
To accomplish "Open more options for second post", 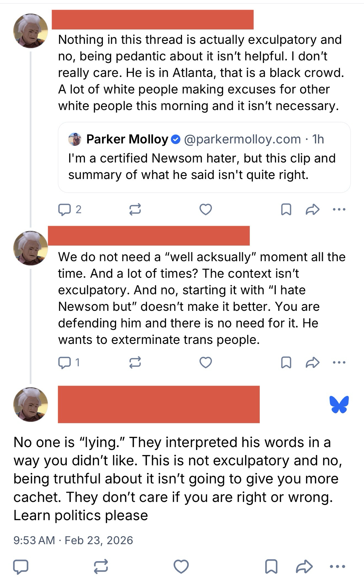I will pyautogui.click(x=339, y=362).
